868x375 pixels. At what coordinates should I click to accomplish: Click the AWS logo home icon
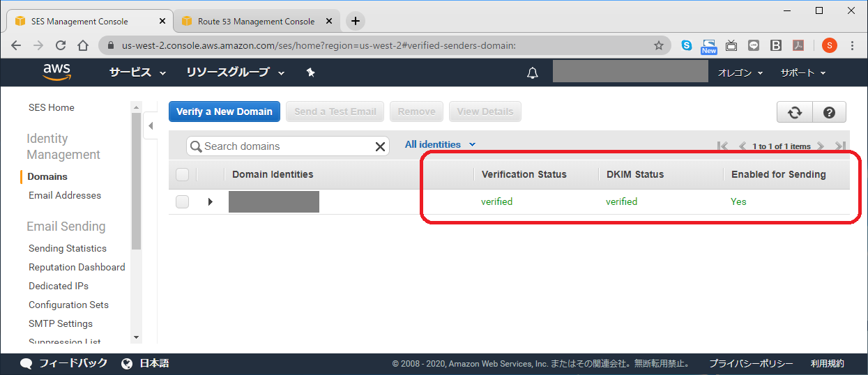[56, 72]
